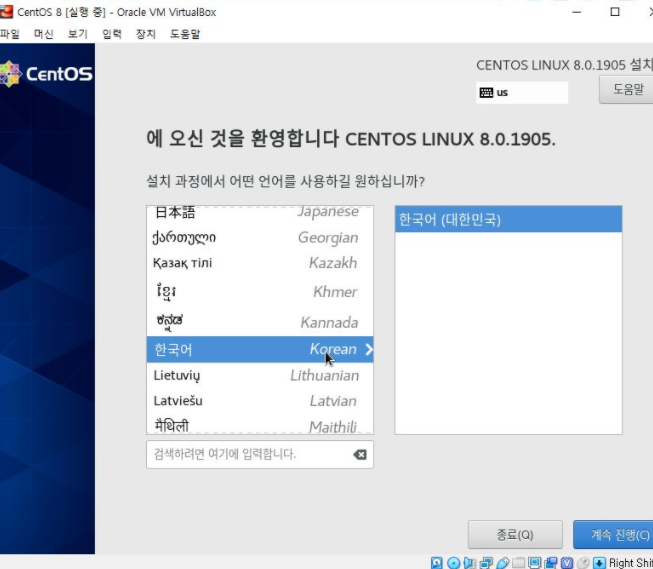
Task: Select the Maithili language row
Action: pyautogui.click(x=260, y=424)
